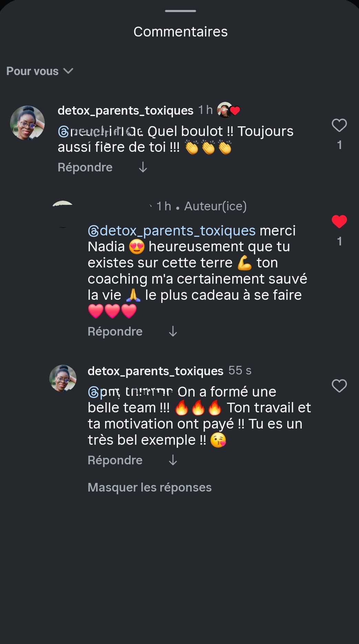Like the first detox_parents_toxiques comment

point(339,126)
